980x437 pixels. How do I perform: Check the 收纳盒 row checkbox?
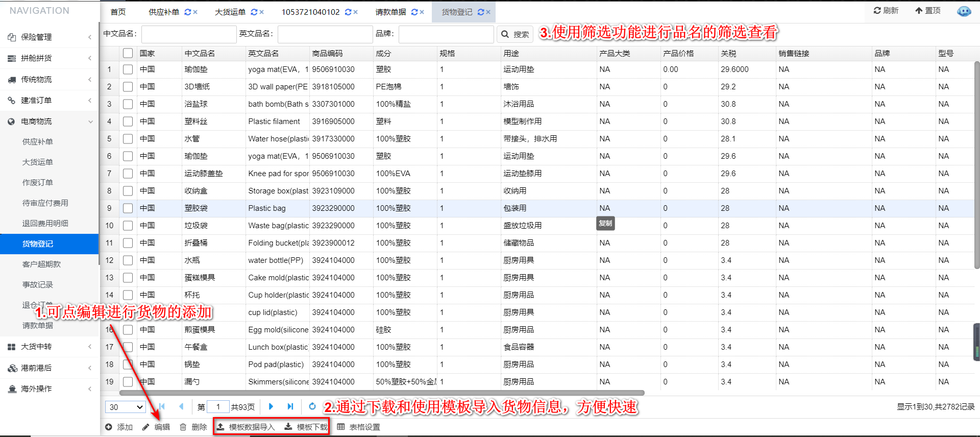coord(128,191)
